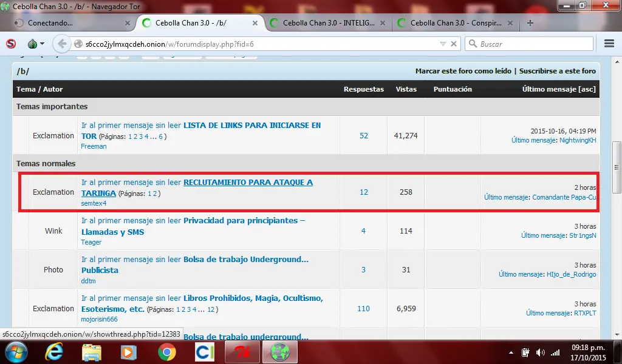The width and height of the screenshot is (622, 364).
Task: Launch Internet Explorer from taskbar
Action: pos(55,352)
